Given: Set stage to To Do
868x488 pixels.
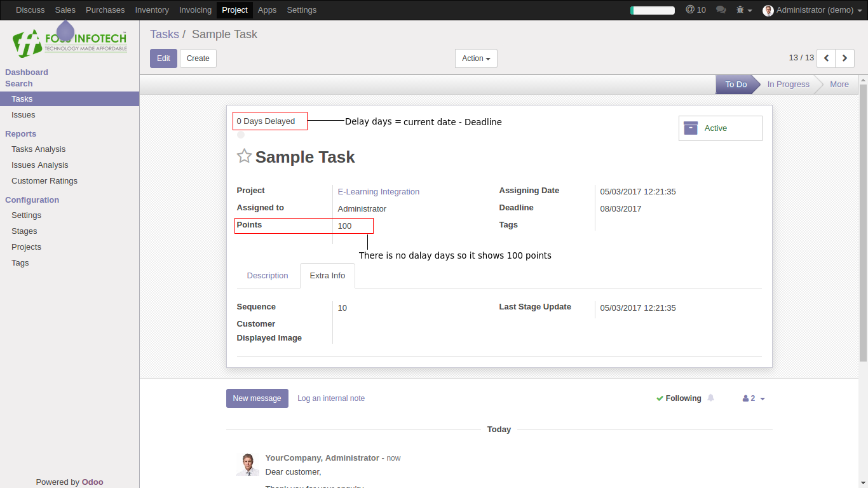Looking at the screenshot, I should click(736, 84).
